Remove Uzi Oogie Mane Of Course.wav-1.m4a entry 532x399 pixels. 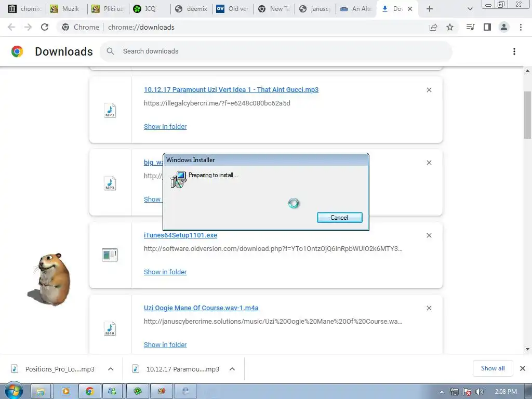tap(429, 308)
